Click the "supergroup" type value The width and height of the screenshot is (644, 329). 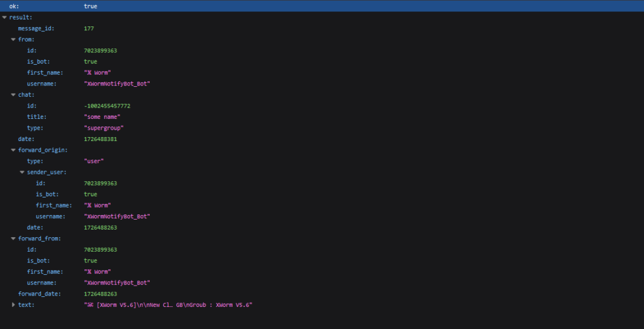click(104, 128)
